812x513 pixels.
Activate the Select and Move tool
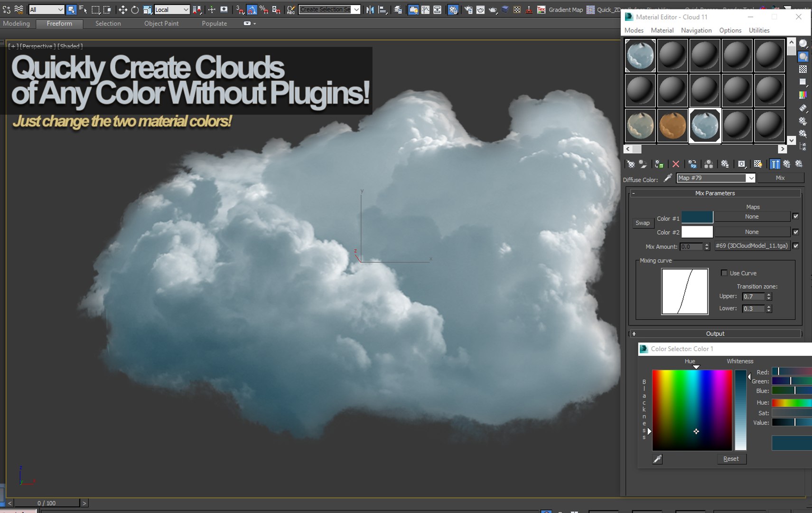click(122, 9)
